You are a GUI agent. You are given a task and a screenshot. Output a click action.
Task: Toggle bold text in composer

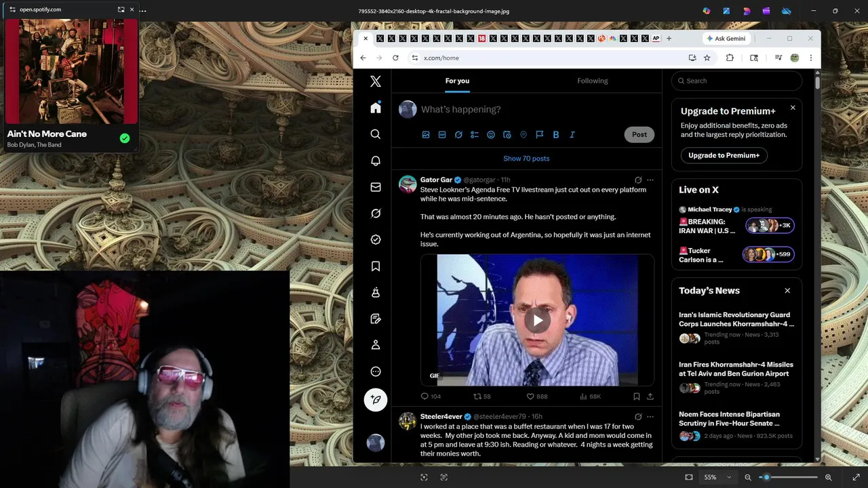[556, 135]
